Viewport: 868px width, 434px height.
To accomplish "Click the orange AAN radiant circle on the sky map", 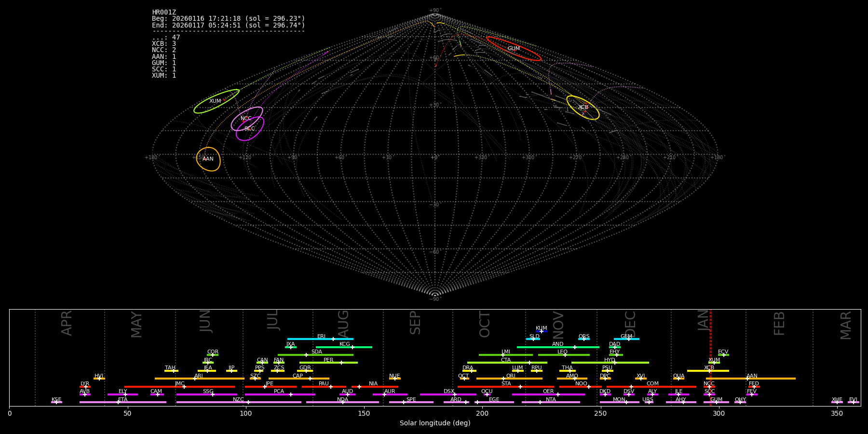I will click(x=208, y=159).
